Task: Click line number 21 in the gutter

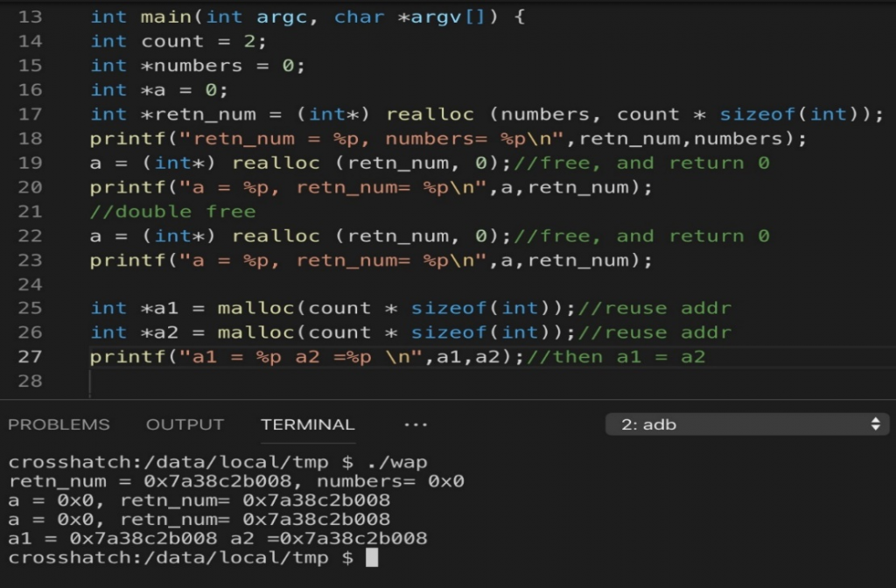Action: [x=30, y=212]
